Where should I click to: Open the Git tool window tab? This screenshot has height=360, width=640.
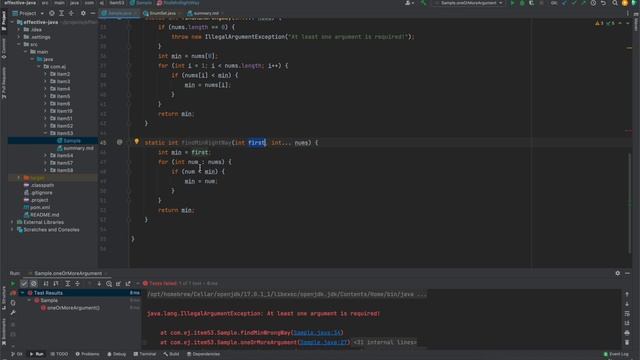17,354
